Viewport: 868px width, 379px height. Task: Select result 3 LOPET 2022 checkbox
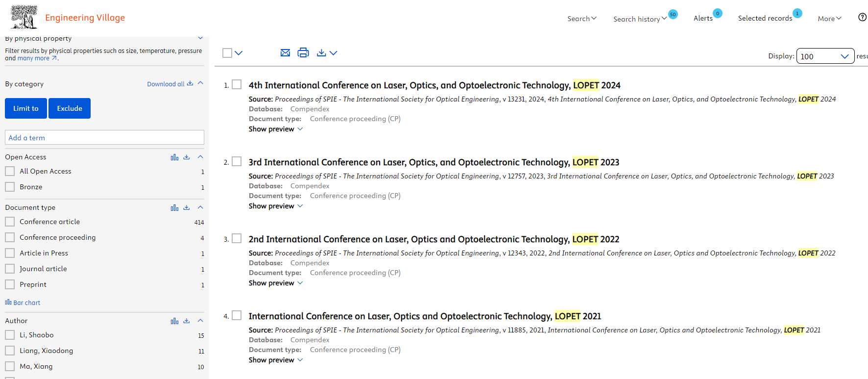tap(237, 238)
